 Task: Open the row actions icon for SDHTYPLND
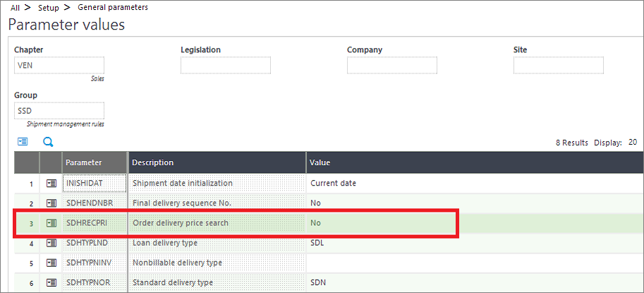(51, 243)
